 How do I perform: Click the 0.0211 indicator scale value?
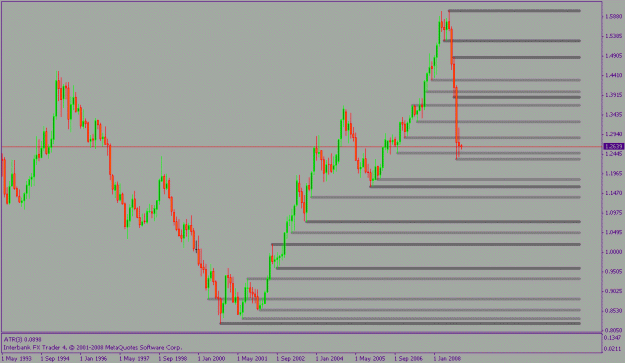(x=614, y=350)
